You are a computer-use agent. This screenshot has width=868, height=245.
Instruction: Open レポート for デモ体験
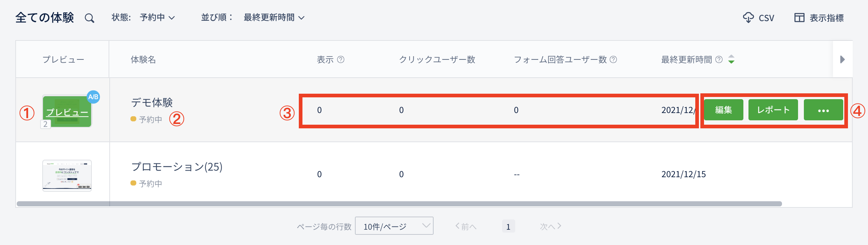tap(773, 110)
